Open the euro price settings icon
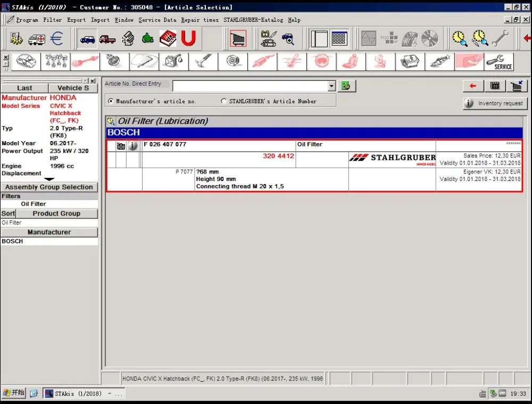This screenshot has width=532, height=404. pos(57,38)
